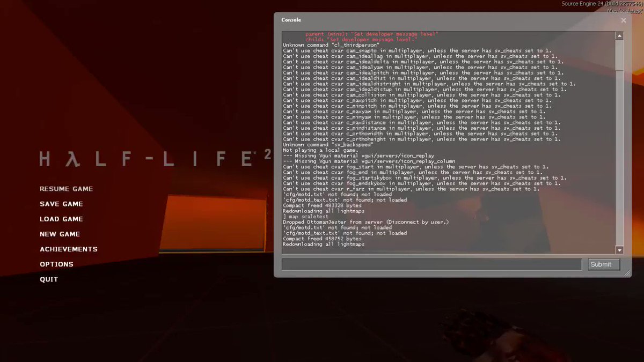Open the Load Game menu item
The height and width of the screenshot is (362, 644).
click(x=61, y=219)
